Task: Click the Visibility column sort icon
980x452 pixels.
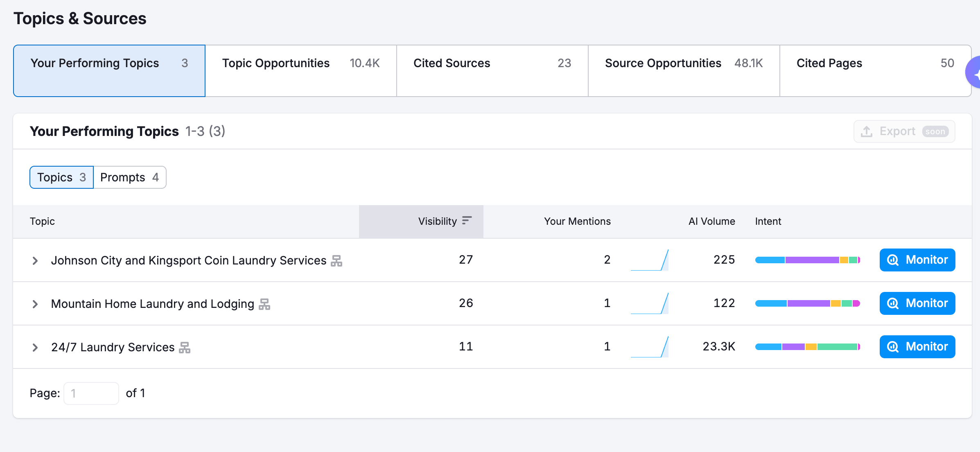Action: [x=467, y=221]
